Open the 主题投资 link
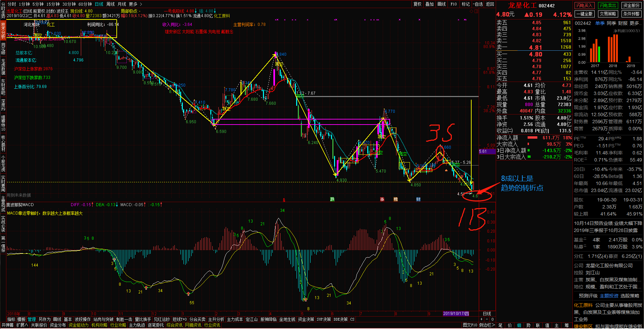The width and height of the screenshot is (644, 329). coord(609,296)
